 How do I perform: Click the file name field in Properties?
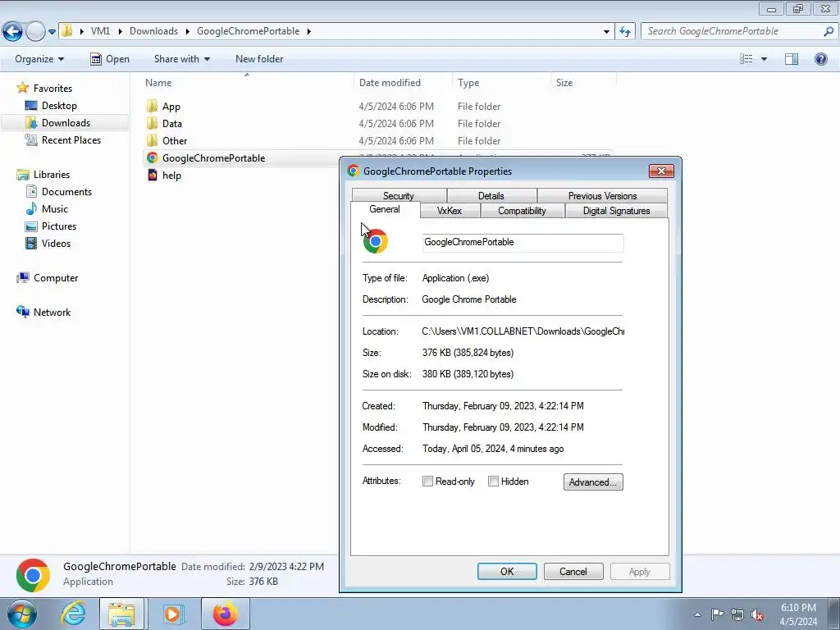tap(523, 242)
